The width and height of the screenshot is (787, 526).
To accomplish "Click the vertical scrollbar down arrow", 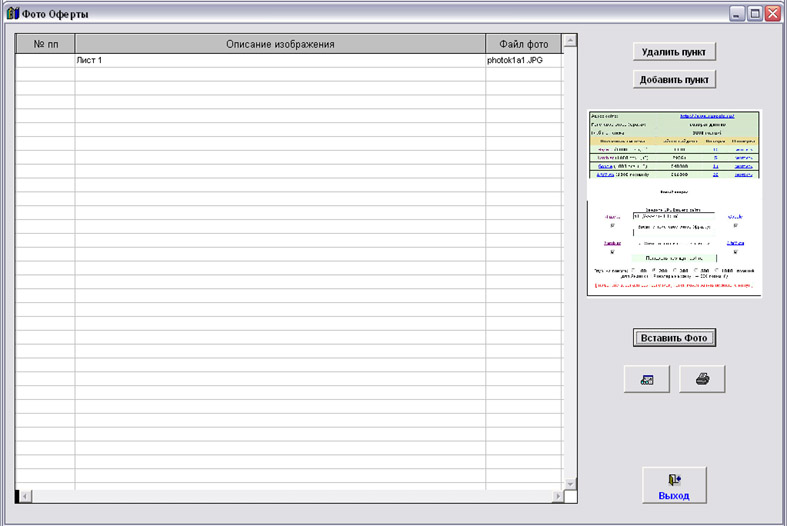I will pyautogui.click(x=570, y=482).
